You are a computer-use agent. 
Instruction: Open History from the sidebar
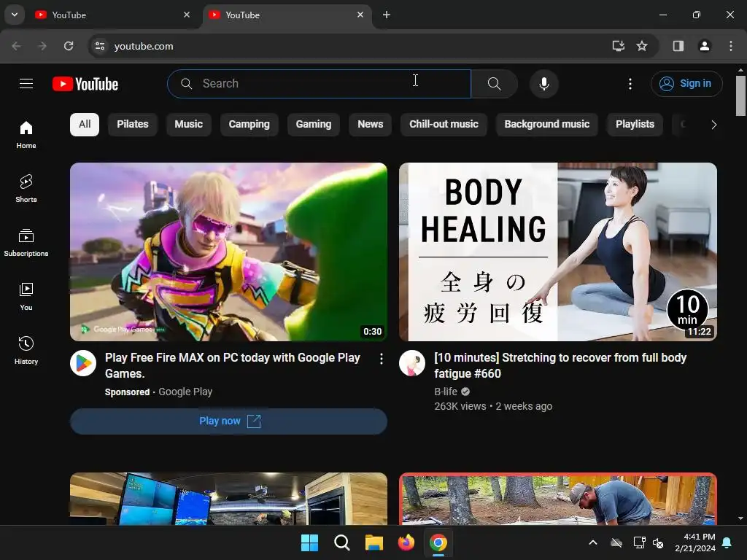(x=26, y=351)
